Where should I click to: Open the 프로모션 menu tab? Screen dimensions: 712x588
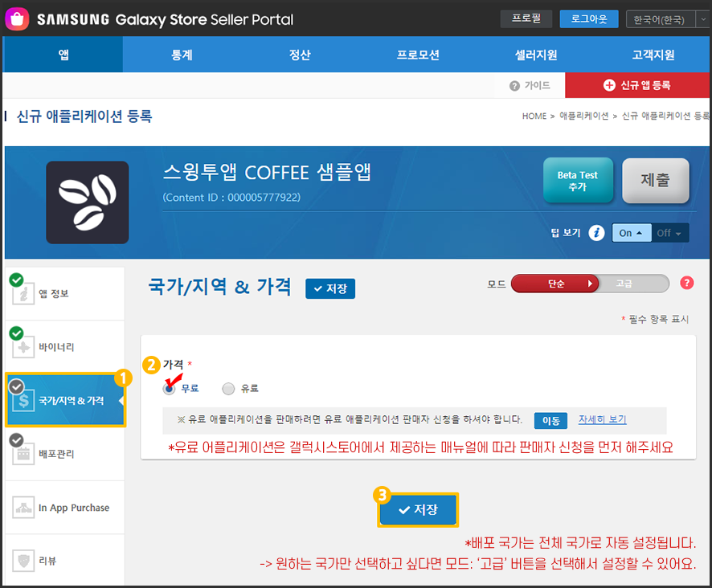click(x=418, y=55)
